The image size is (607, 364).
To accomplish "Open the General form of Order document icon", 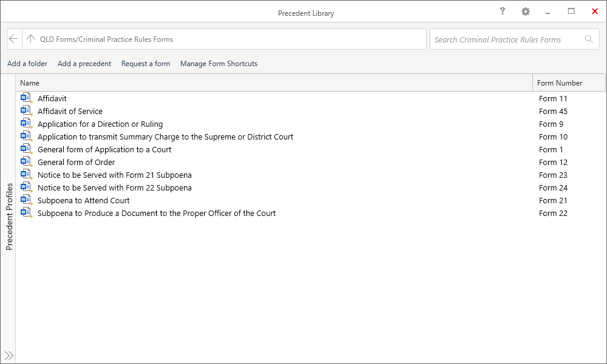I will tap(25, 161).
